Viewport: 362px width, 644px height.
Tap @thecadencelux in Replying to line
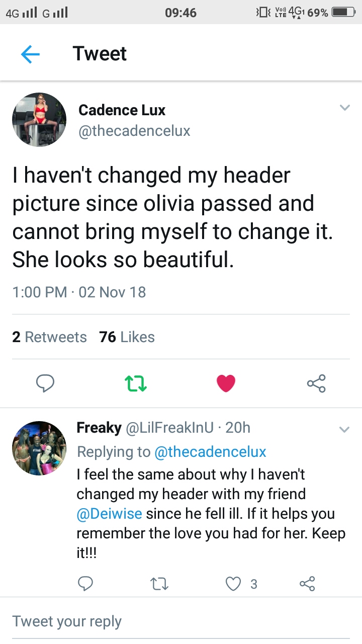[210, 452]
